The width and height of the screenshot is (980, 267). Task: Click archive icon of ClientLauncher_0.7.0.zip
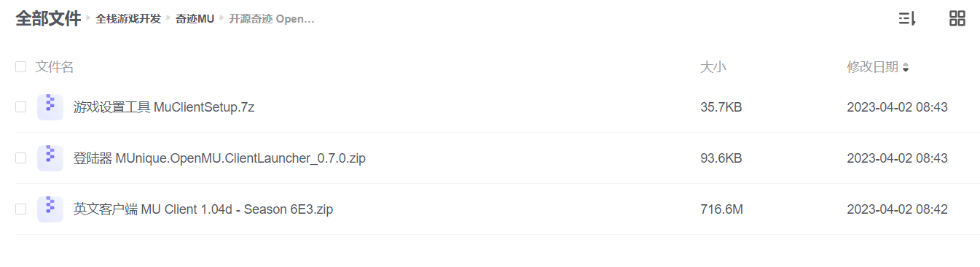[50, 158]
